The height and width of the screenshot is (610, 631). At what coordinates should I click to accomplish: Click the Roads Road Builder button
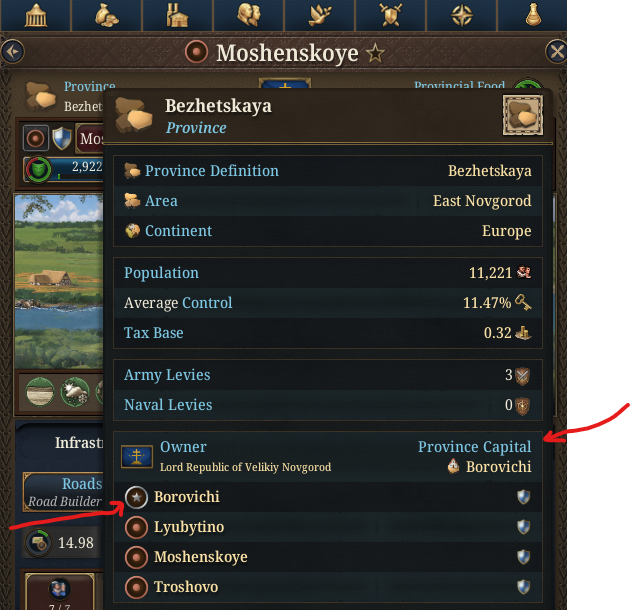pyautogui.click(x=64, y=492)
